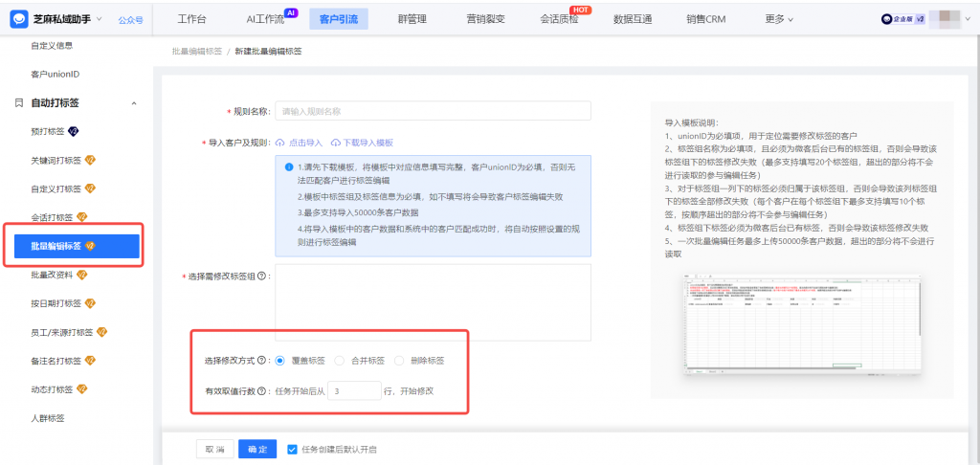Open 预打标签 in the sidebar

coord(48,131)
